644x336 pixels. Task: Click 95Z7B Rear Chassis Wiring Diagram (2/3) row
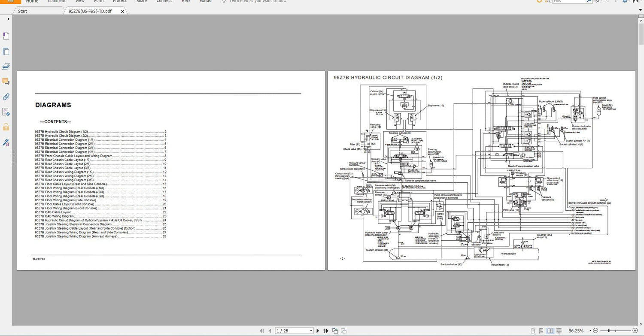100,176
